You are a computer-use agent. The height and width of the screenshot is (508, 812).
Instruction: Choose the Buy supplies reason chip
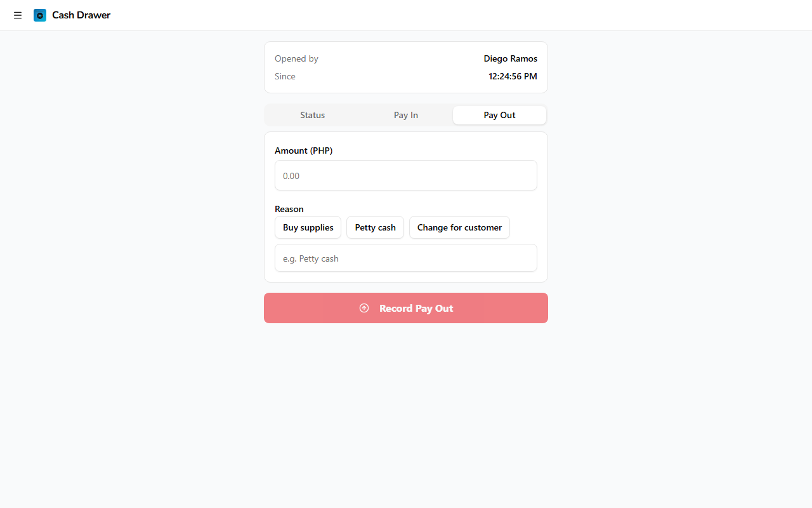308,227
